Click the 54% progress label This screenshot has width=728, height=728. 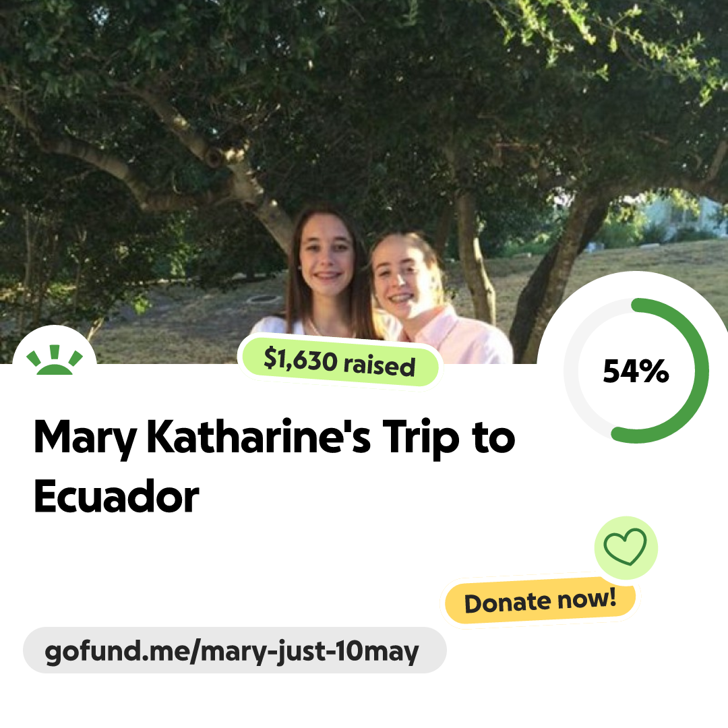coord(636,371)
